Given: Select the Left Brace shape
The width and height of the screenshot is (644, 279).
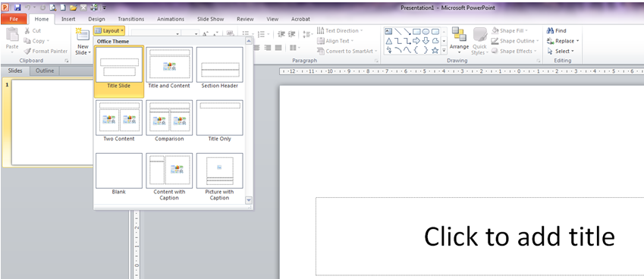Looking at the screenshot, I should tap(416, 51).
